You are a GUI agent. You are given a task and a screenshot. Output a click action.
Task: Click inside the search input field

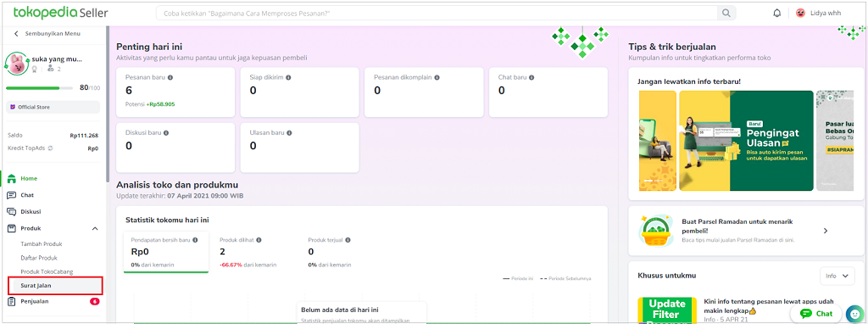click(x=437, y=14)
